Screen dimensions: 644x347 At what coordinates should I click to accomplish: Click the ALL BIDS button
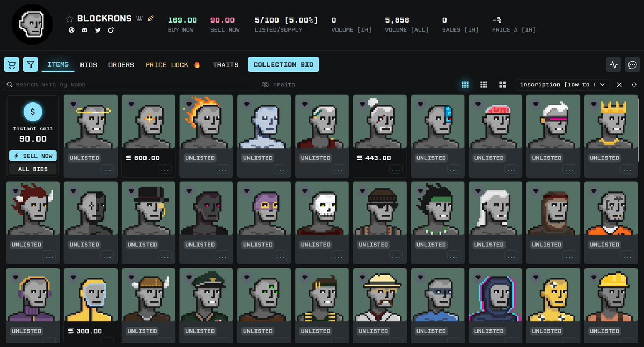click(x=33, y=169)
